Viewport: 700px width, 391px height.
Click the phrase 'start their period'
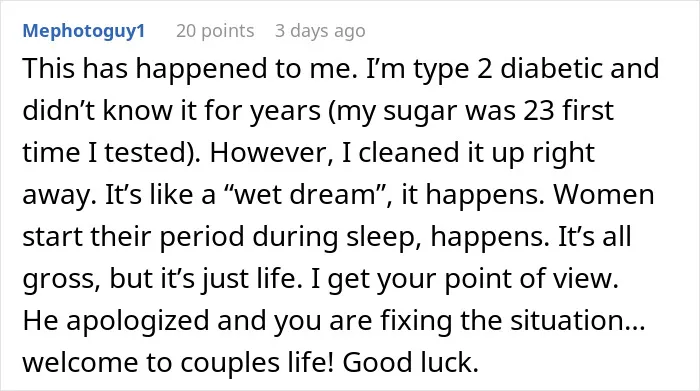(133, 236)
